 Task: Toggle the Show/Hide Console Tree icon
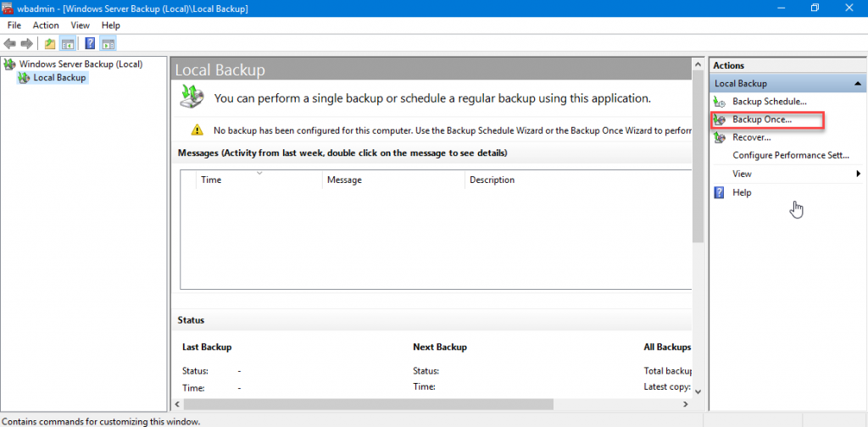(x=68, y=44)
